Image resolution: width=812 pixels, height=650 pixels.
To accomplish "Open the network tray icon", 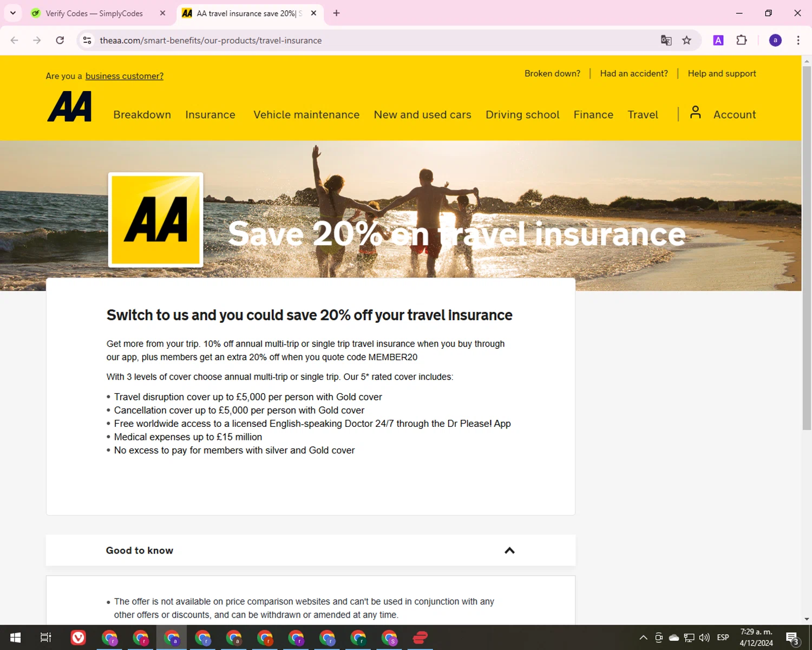I will coord(689,638).
